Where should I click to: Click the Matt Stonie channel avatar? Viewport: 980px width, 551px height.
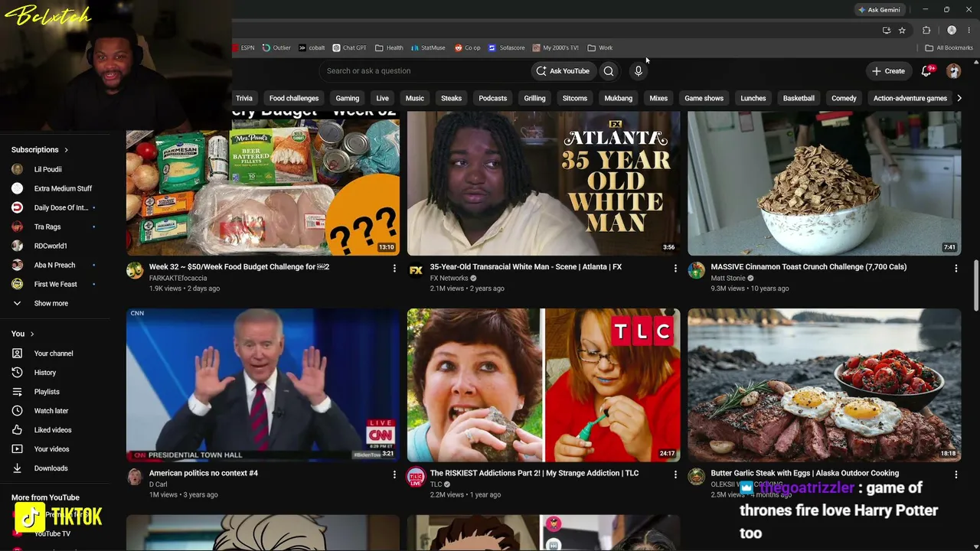(696, 271)
